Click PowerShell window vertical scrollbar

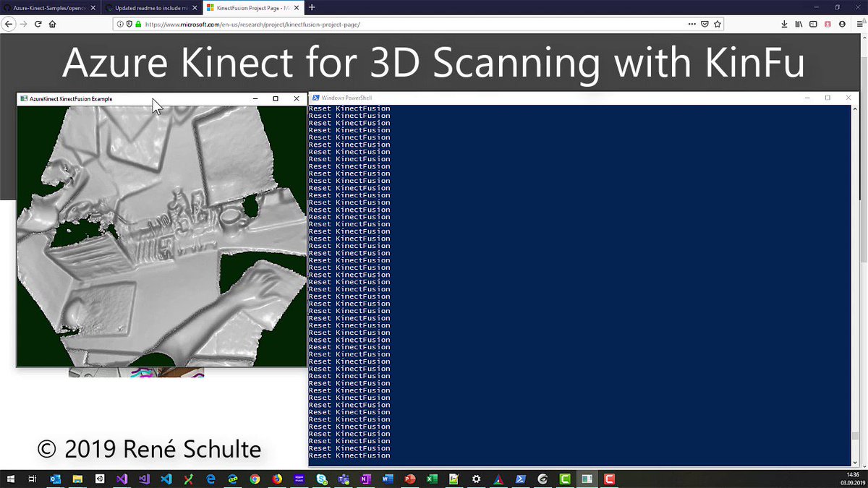point(855,285)
